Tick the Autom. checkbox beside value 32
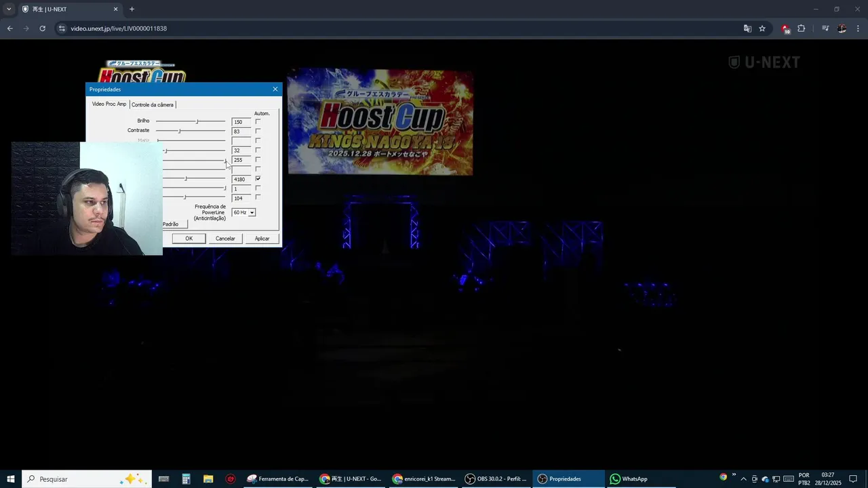 (x=258, y=150)
